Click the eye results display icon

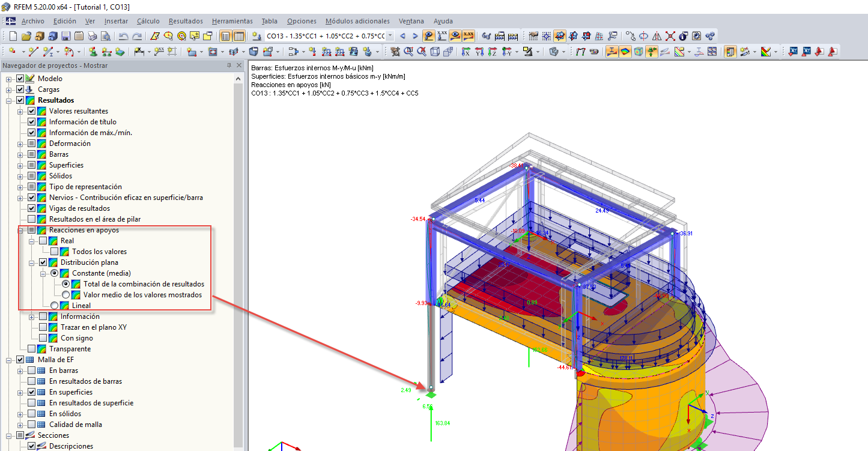pyautogui.click(x=455, y=36)
